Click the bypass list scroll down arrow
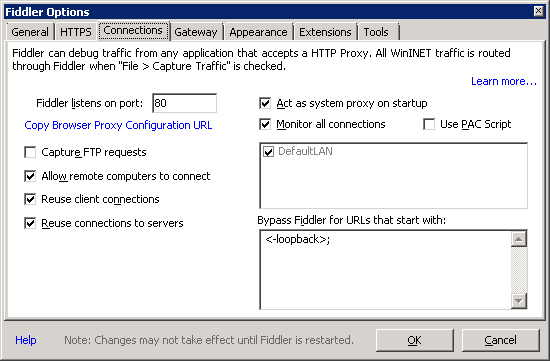 click(519, 301)
